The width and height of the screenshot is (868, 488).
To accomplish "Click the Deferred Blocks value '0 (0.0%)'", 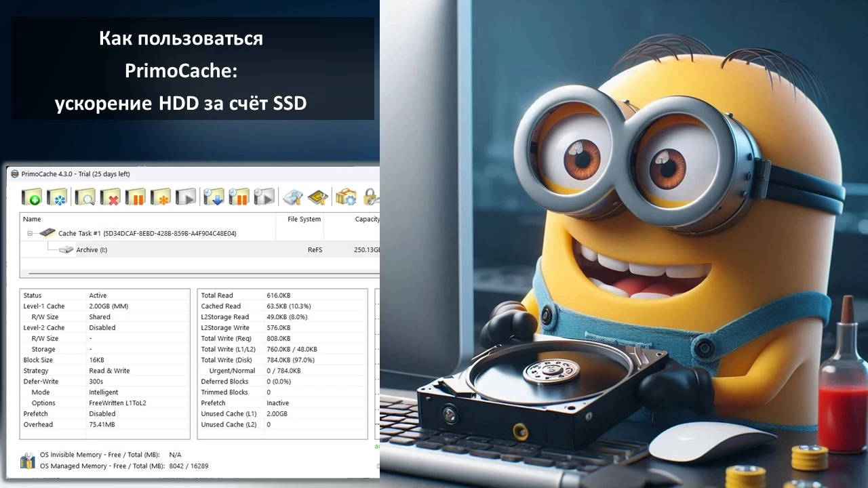I will [x=278, y=382].
